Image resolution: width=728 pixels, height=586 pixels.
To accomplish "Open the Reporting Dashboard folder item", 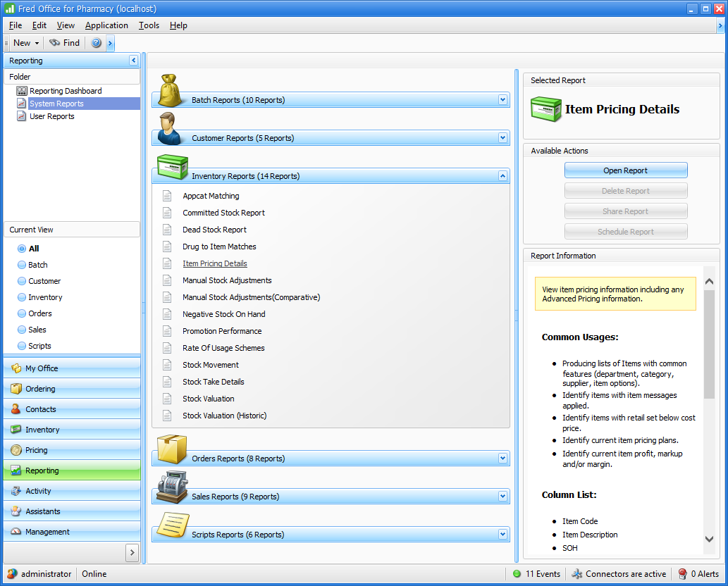I will coord(66,91).
